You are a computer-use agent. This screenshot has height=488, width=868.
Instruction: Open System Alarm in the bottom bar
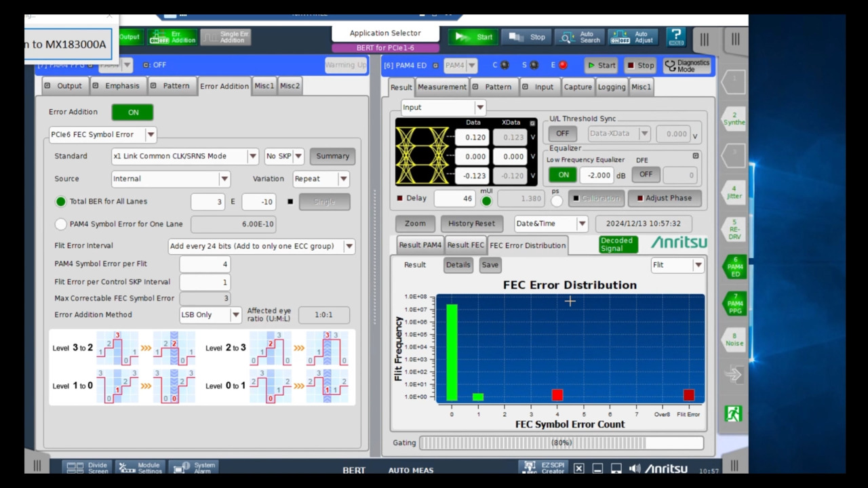point(193,468)
